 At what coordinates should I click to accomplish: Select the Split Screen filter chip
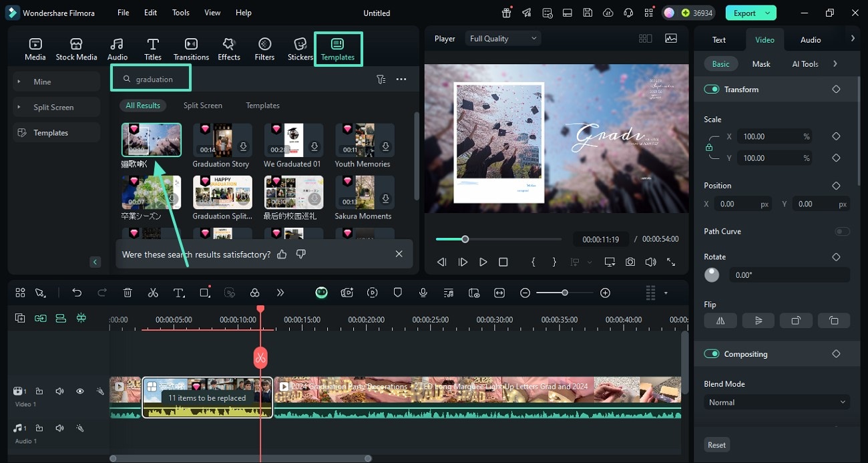coord(203,106)
